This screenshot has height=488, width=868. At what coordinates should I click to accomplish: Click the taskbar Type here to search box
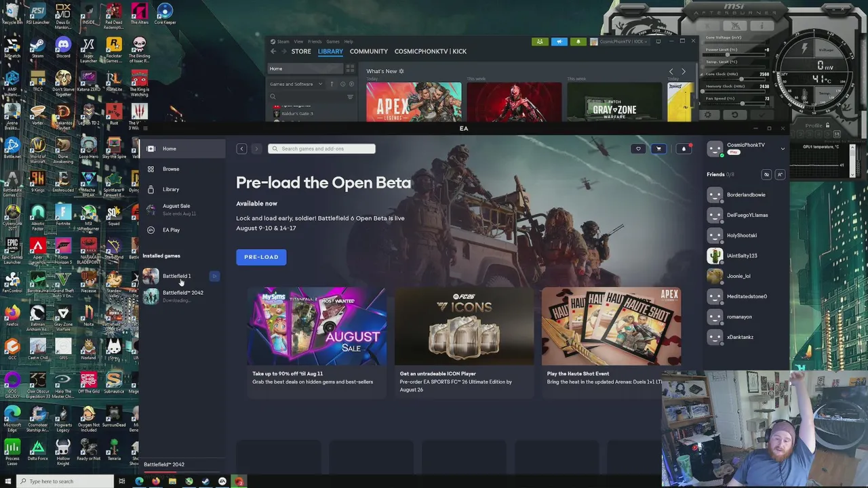[x=65, y=481]
